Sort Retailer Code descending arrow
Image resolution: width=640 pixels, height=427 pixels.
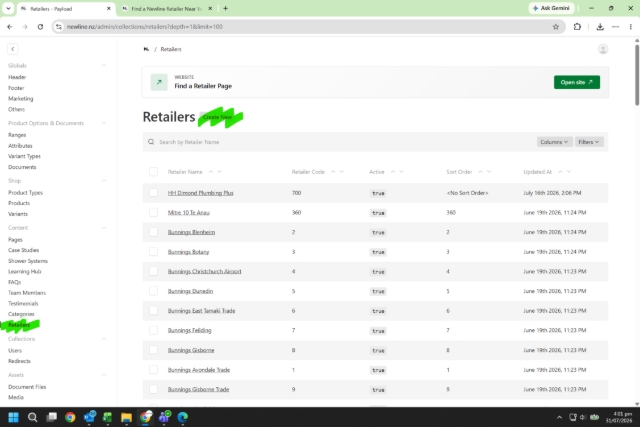342,172
